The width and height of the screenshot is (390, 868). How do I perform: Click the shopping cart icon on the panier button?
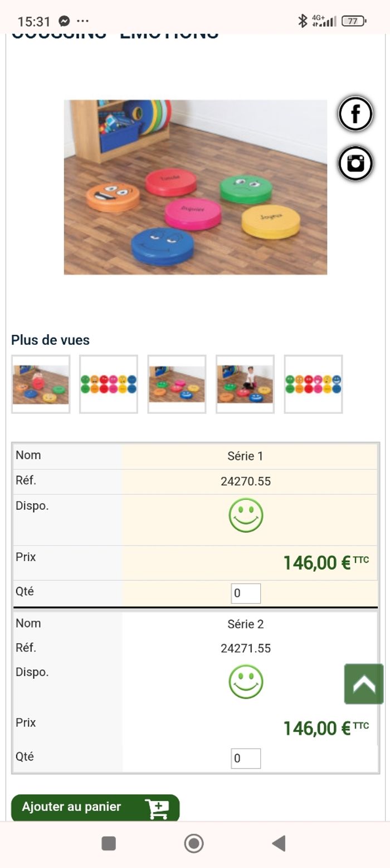[158, 807]
